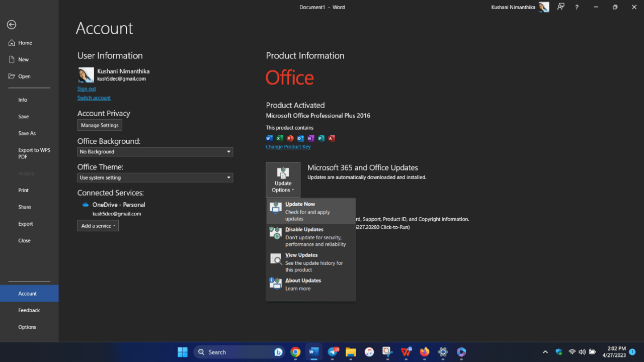This screenshot has height=362, width=644.
Task: Click the OneDrive cloud icon under Connected Services
Action: pyautogui.click(x=85, y=205)
